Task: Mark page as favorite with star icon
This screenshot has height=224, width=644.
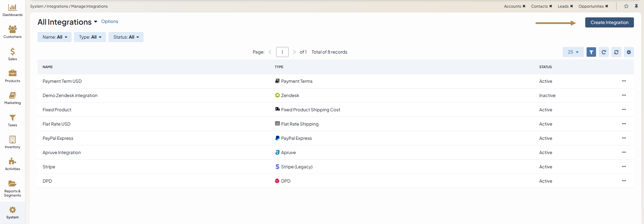Action: coord(626,6)
